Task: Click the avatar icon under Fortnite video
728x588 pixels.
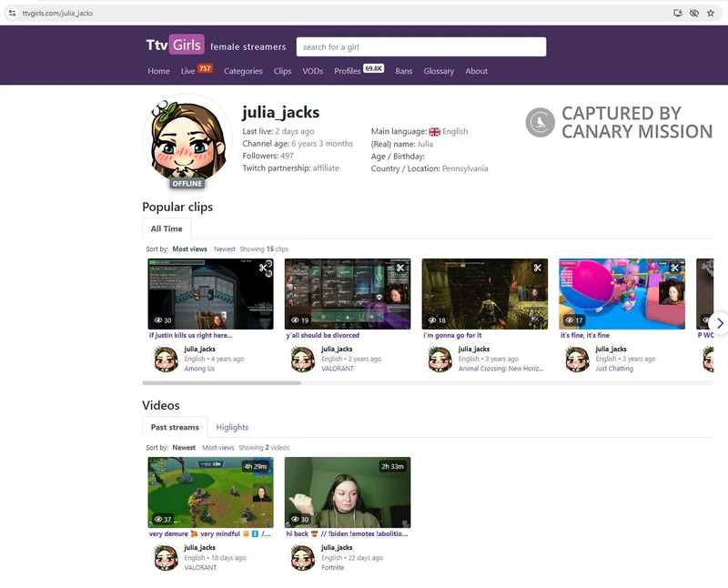Action: (303, 557)
